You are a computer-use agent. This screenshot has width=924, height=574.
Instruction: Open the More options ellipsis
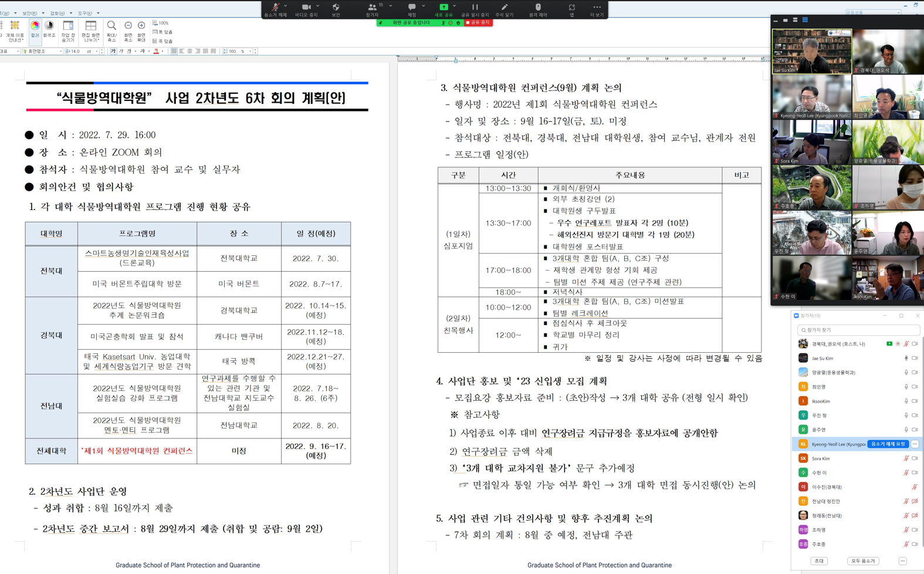(597, 9)
